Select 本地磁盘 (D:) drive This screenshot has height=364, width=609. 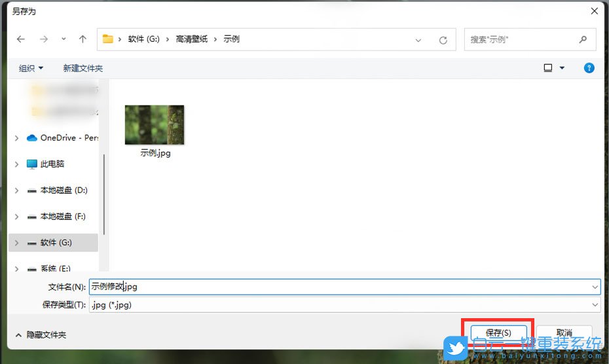64,191
